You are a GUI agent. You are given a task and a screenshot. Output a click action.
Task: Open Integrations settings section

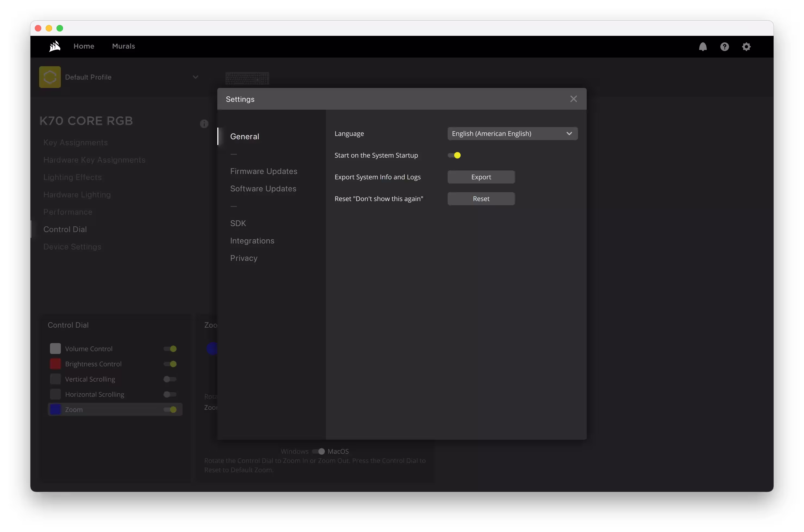click(252, 241)
